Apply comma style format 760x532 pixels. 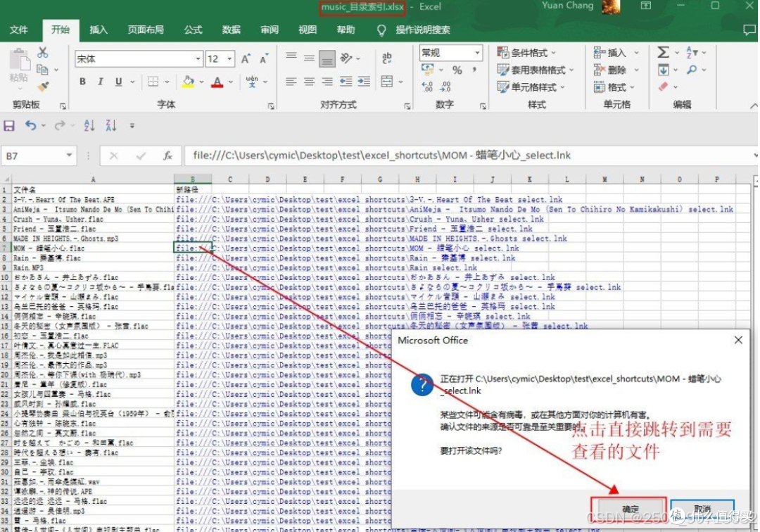point(474,70)
